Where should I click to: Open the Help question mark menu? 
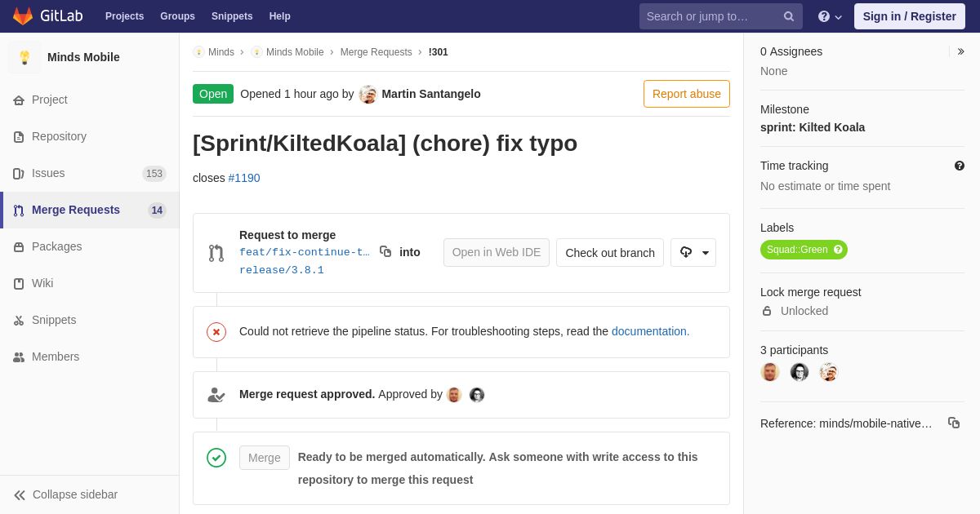click(x=830, y=16)
